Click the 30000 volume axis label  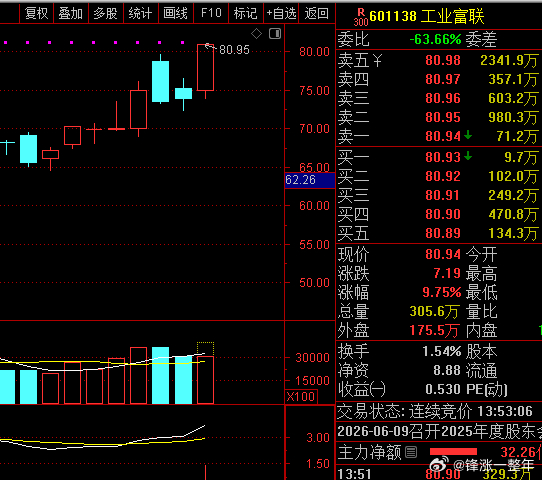312,358
